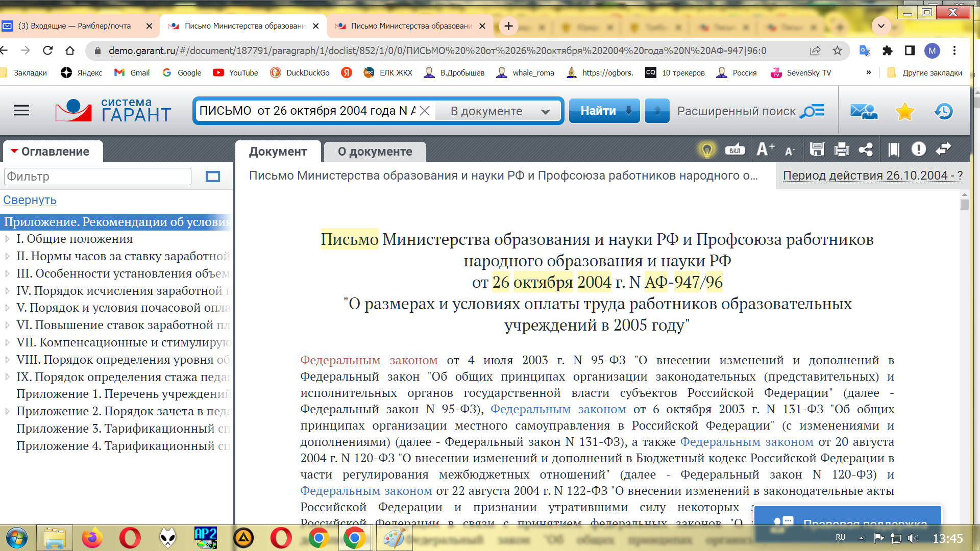Open the Google Translate extension icon
The image size is (980, 551).
coord(865,51)
